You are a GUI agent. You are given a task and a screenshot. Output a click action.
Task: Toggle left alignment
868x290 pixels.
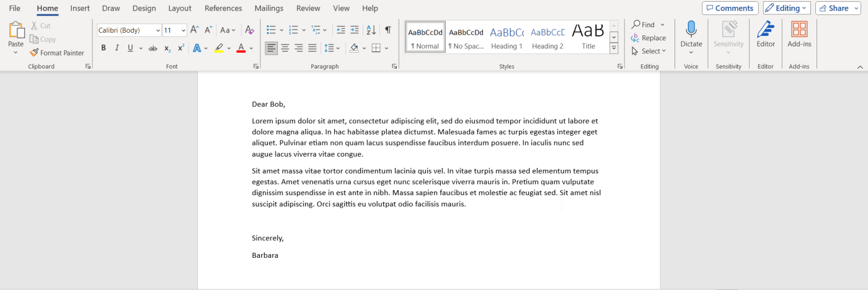[272, 48]
